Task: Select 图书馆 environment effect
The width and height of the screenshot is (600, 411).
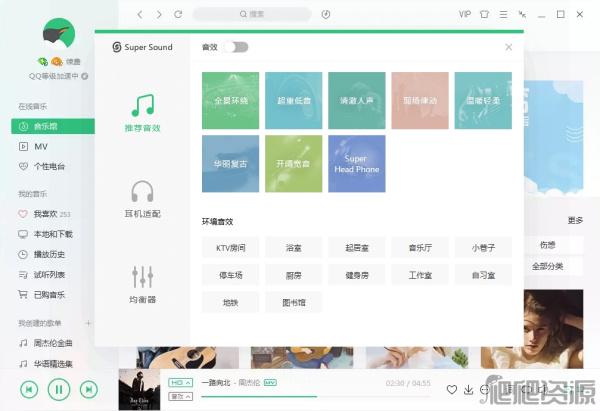Action: tap(293, 302)
